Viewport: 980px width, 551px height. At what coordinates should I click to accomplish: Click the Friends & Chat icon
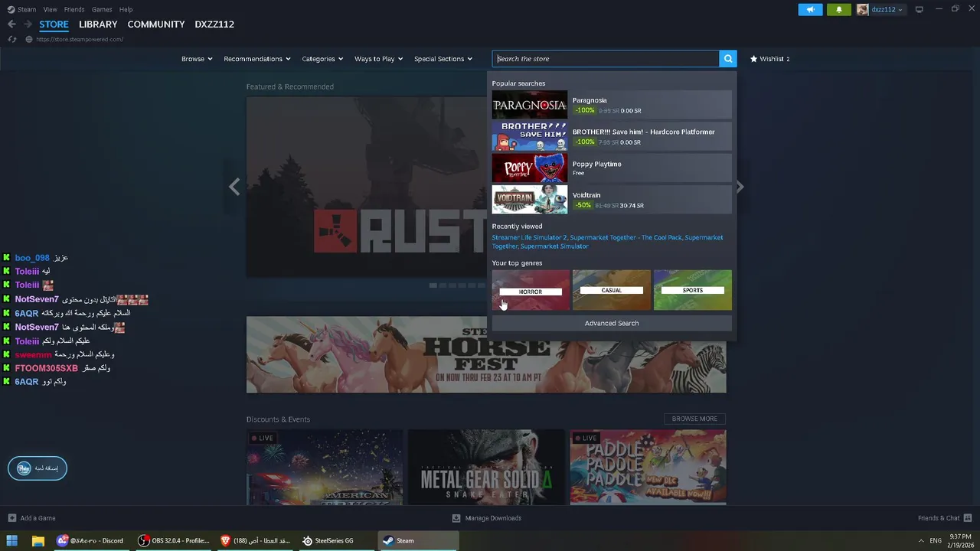tap(969, 518)
